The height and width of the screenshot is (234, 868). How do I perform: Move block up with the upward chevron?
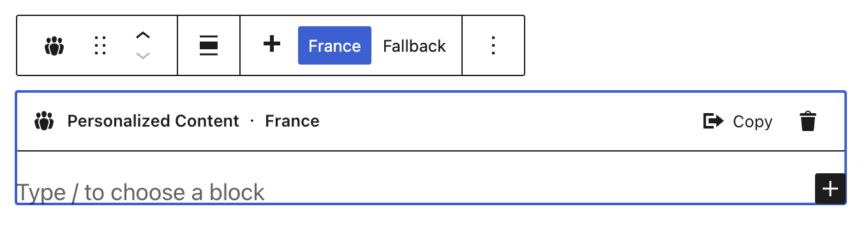(143, 36)
